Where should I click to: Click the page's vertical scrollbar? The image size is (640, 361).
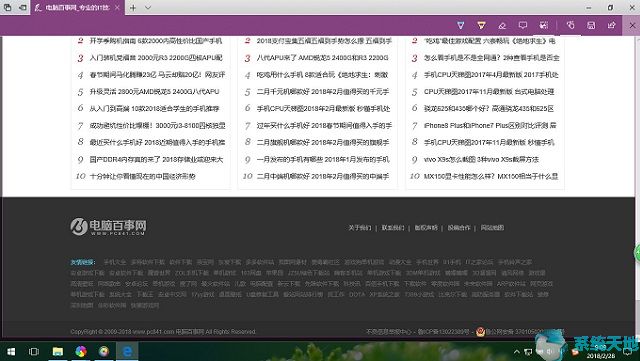(x=637, y=188)
